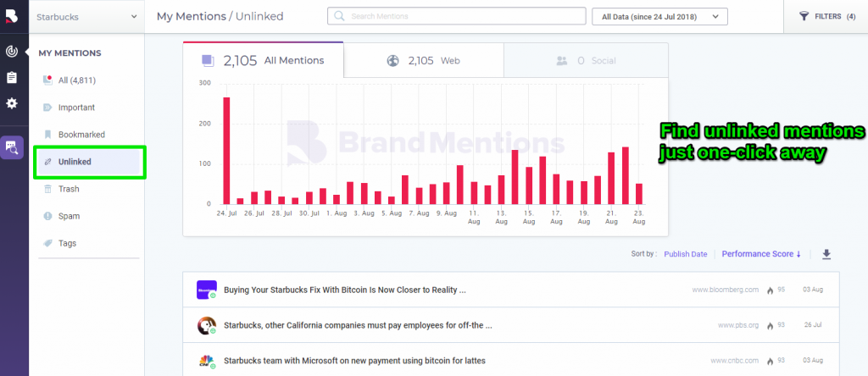Click the Spam exclamation icon
This screenshot has height=376, width=868.
point(48,216)
